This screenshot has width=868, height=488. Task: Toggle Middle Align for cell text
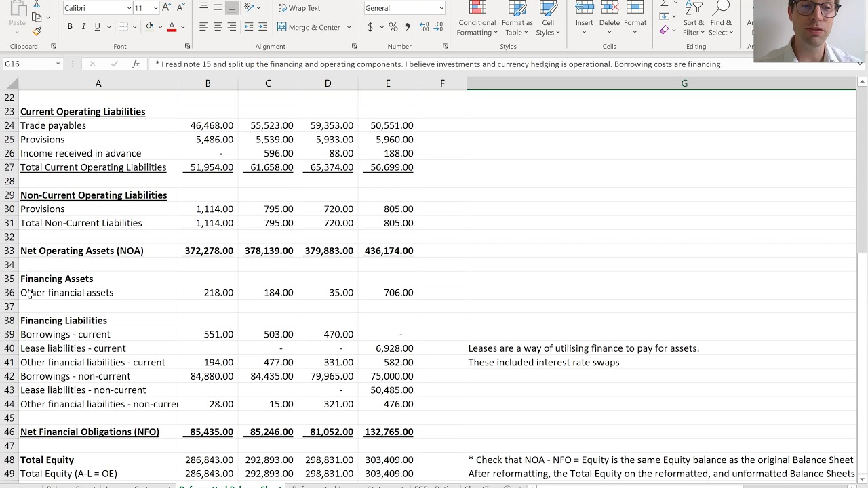[x=218, y=7]
